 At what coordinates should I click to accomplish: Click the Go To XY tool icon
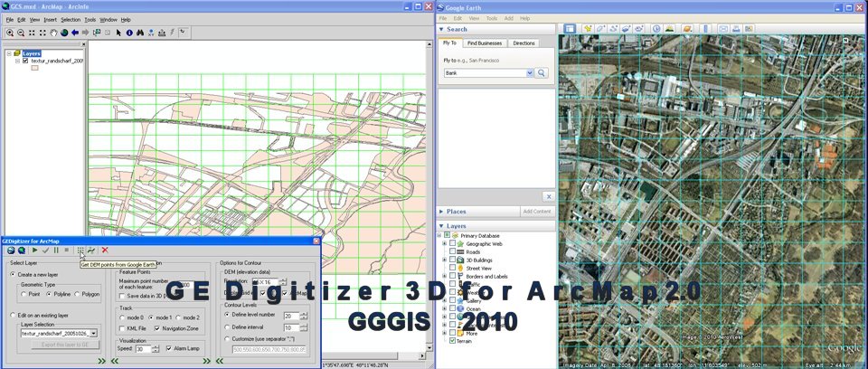click(151, 33)
